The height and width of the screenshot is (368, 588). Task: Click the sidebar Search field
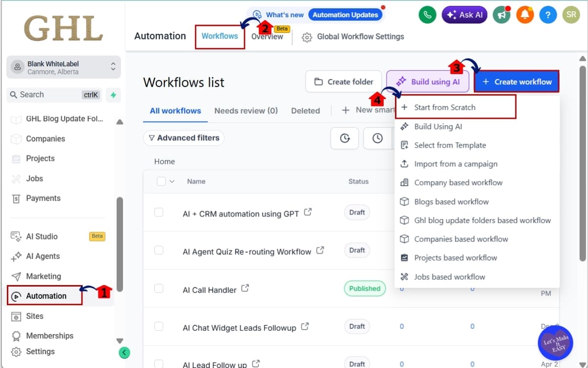pos(54,95)
